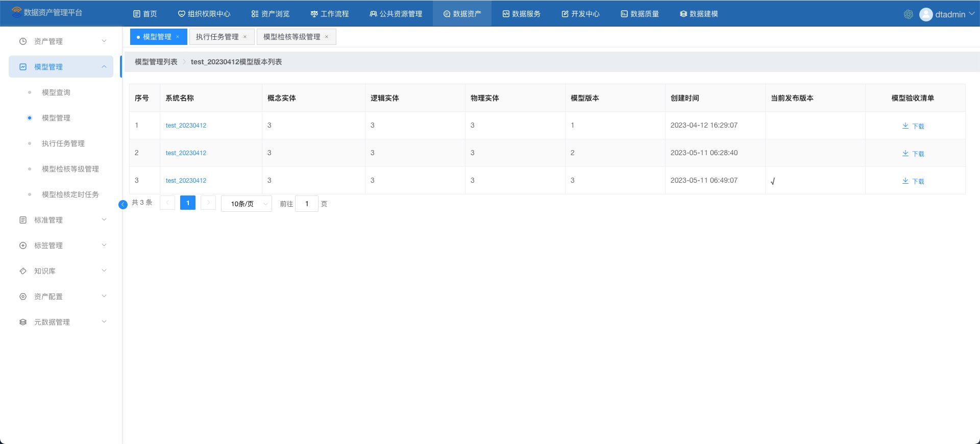Click the 知识库 tag icon
This screenshot has height=444, width=980.
pos(23,271)
